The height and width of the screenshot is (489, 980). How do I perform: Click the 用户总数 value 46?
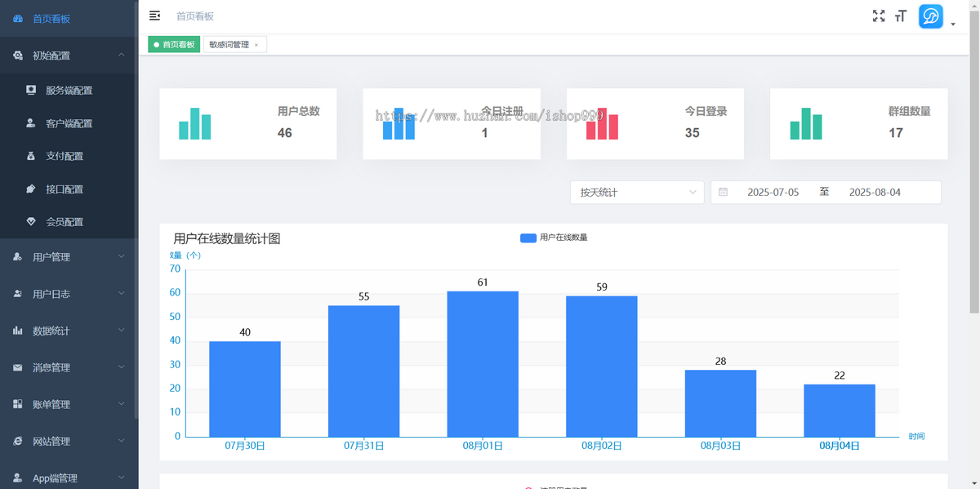(x=285, y=132)
